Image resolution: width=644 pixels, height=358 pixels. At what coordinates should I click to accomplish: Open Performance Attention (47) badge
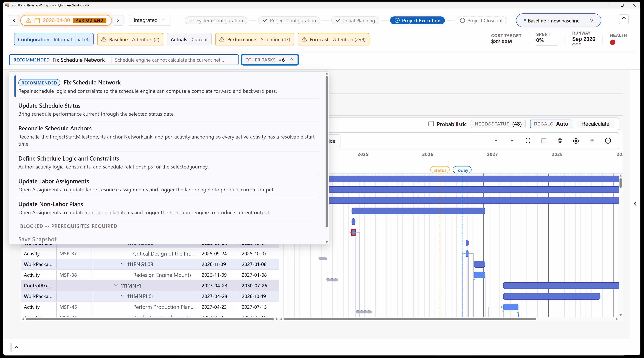[254, 39]
